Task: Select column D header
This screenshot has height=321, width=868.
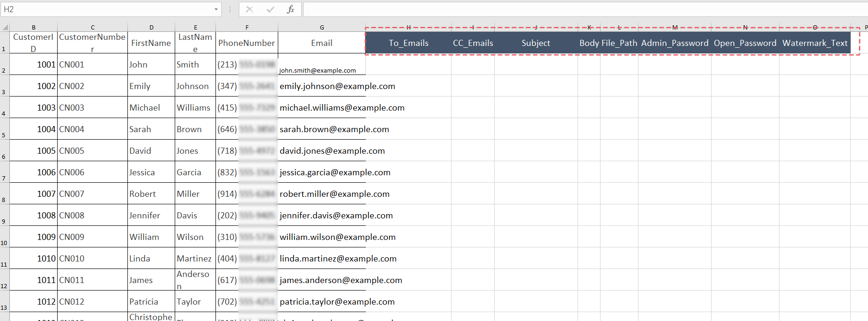Action: coord(151,27)
